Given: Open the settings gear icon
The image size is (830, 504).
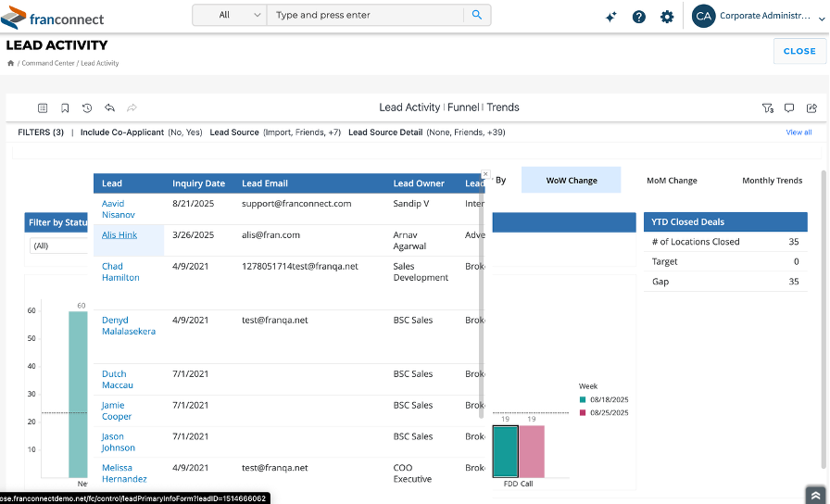Looking at the screenshot, I should (x=667, y=17).
